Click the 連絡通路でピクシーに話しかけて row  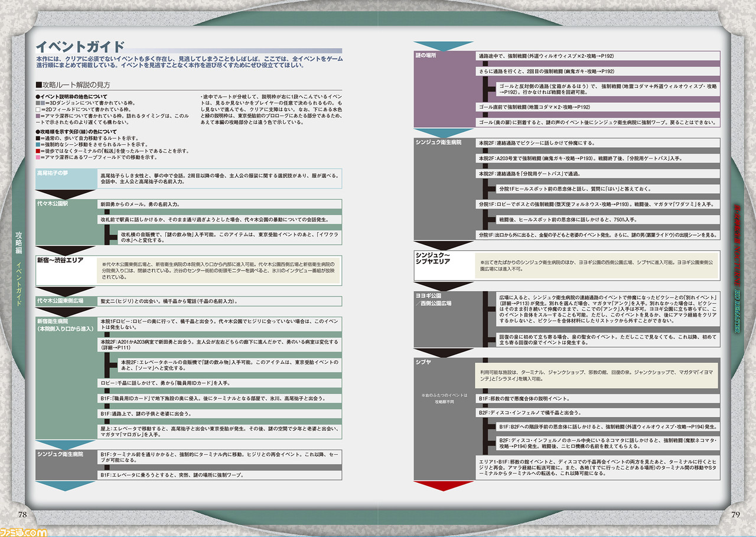coord(597,143)
